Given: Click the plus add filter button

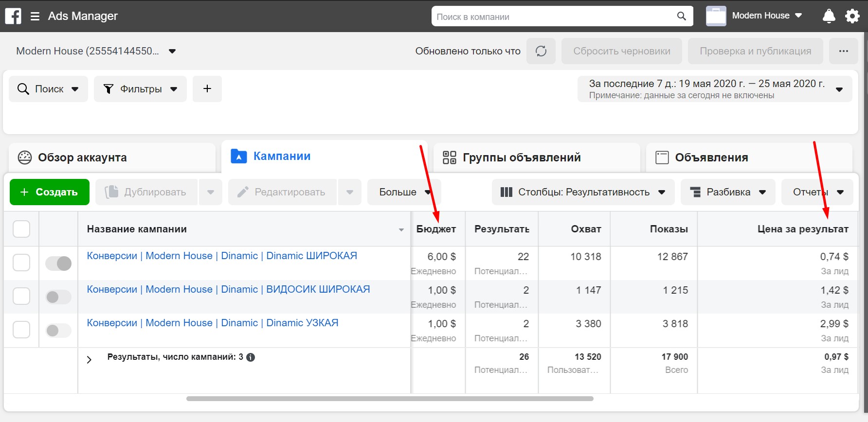Looking at the screenshot, I should [x=207, y=89].
